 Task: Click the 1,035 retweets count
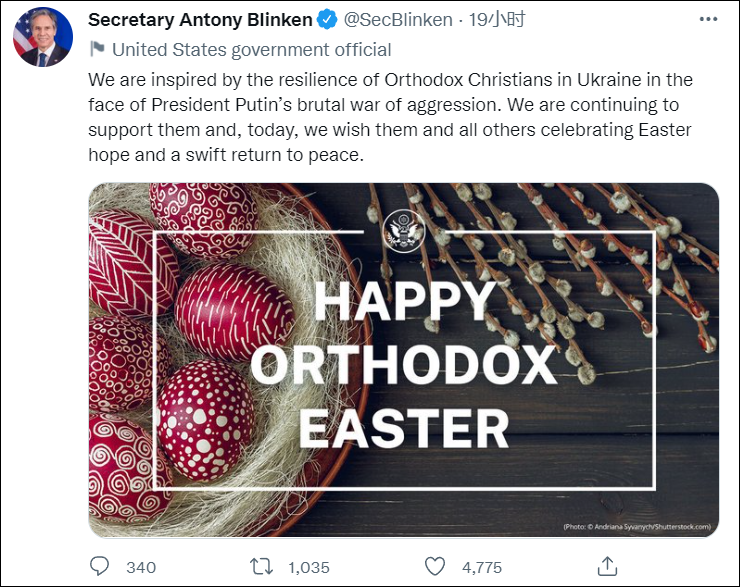[x=309, y=567]
